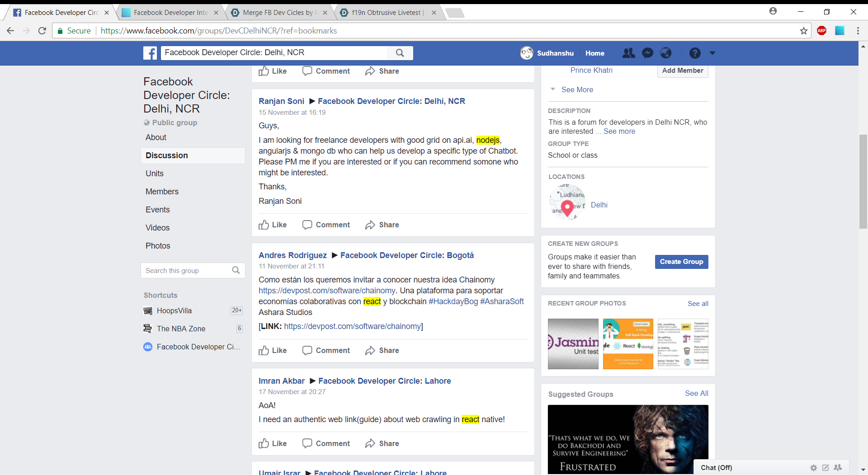Open HoopsVilla shortcut
The width and height of the screenshot is (868, 475).
tap(174, 310)
